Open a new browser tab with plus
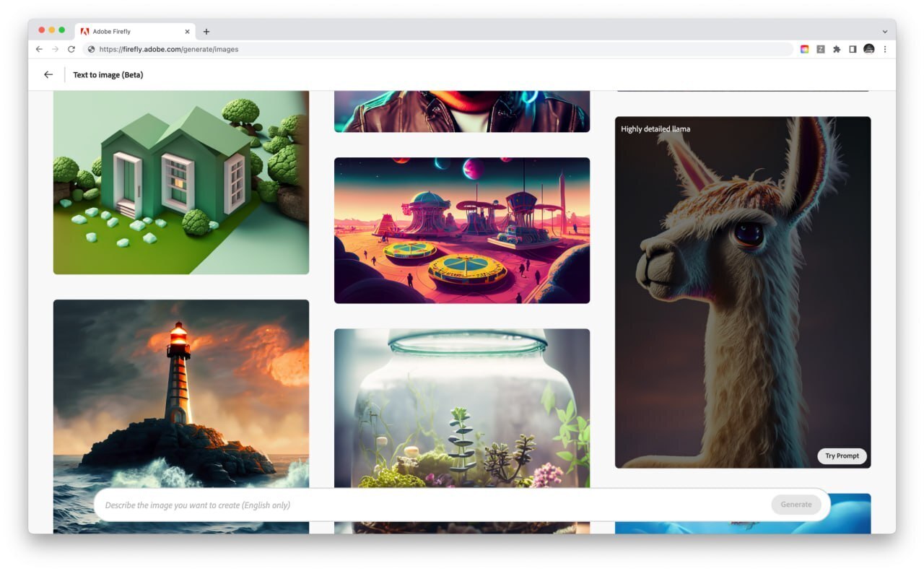 [x=206, y=32]
